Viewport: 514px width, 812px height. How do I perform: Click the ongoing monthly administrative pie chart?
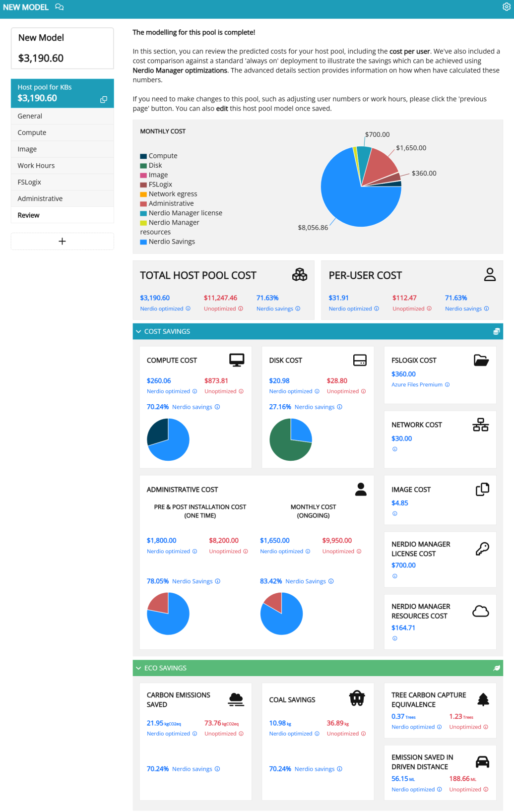[281, 614]
